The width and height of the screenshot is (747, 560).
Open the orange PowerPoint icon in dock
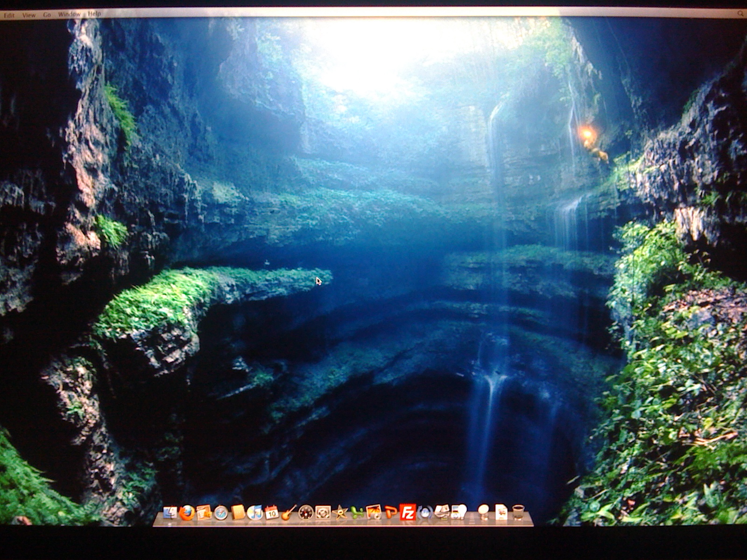pos(391,512)
